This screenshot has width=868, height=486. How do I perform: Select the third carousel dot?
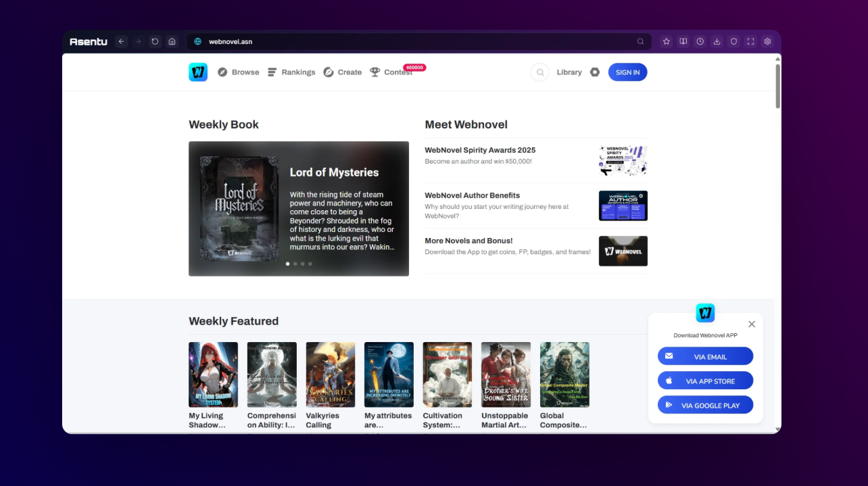[303, 264]
